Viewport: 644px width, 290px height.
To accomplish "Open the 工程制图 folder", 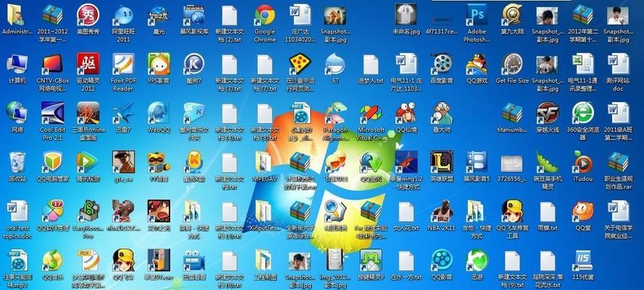I will click(265, 260).
